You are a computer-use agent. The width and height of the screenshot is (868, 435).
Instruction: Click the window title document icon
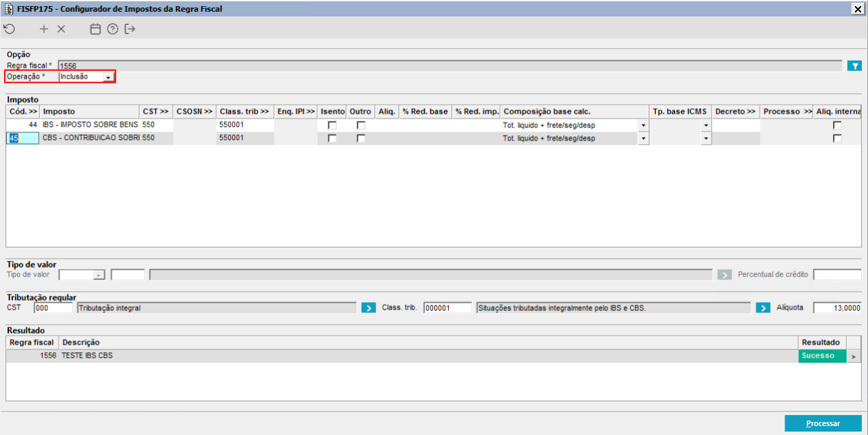[x=8, y=9]
